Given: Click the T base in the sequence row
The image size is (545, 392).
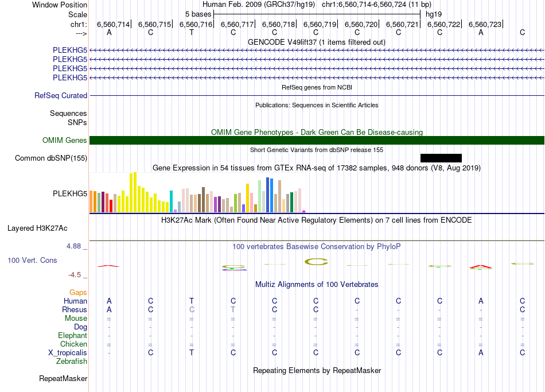Looking at the screenshot, I should coord(192,32).
